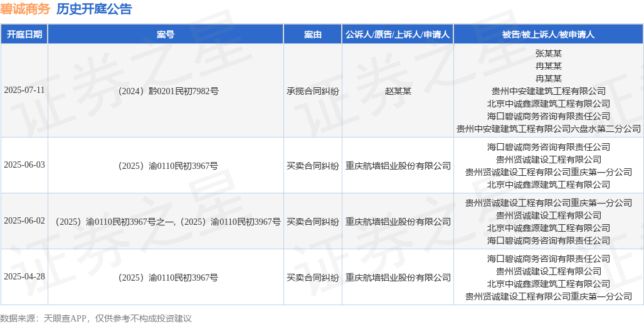Click 海口碧诚商务咨询有限责任公司 in the 2025-07-11 row

pos(548,116)
